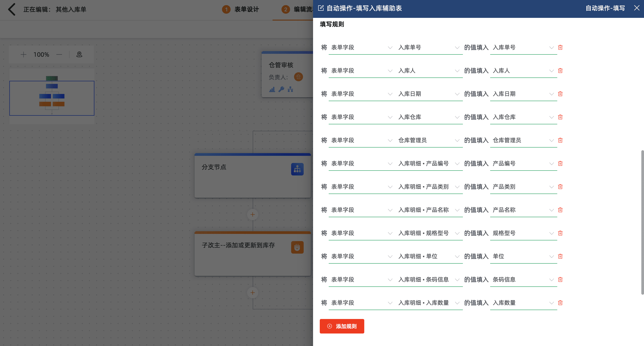
Task: Click the locate/center canvas icon
Action: point(79,54)
